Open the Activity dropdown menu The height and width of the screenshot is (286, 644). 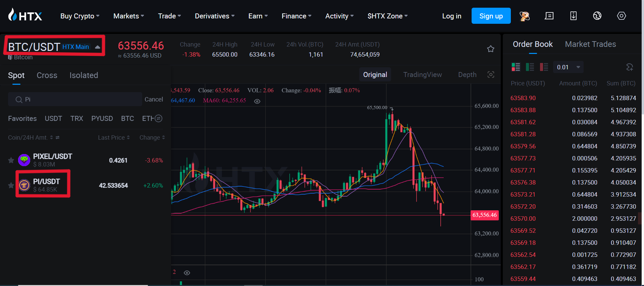339,16
